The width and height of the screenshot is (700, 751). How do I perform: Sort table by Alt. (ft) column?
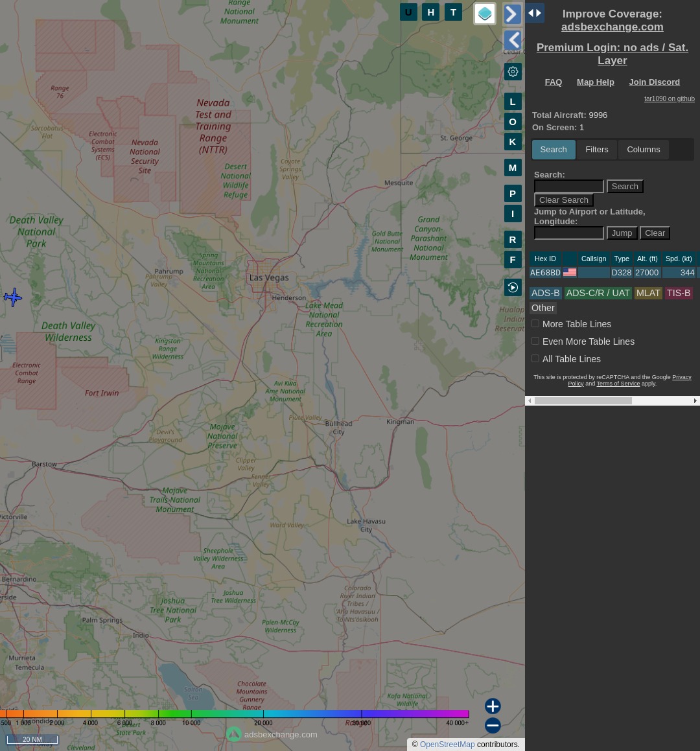tap(647, 259)
